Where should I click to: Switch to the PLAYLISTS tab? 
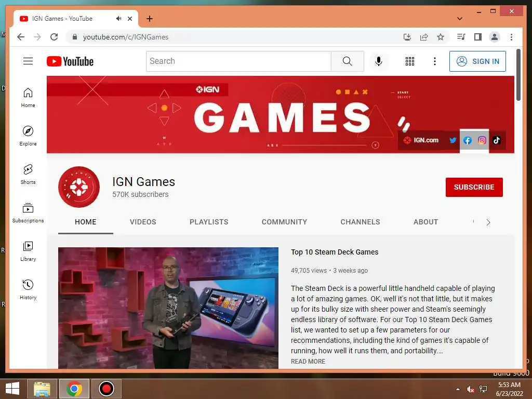(209, 222)
